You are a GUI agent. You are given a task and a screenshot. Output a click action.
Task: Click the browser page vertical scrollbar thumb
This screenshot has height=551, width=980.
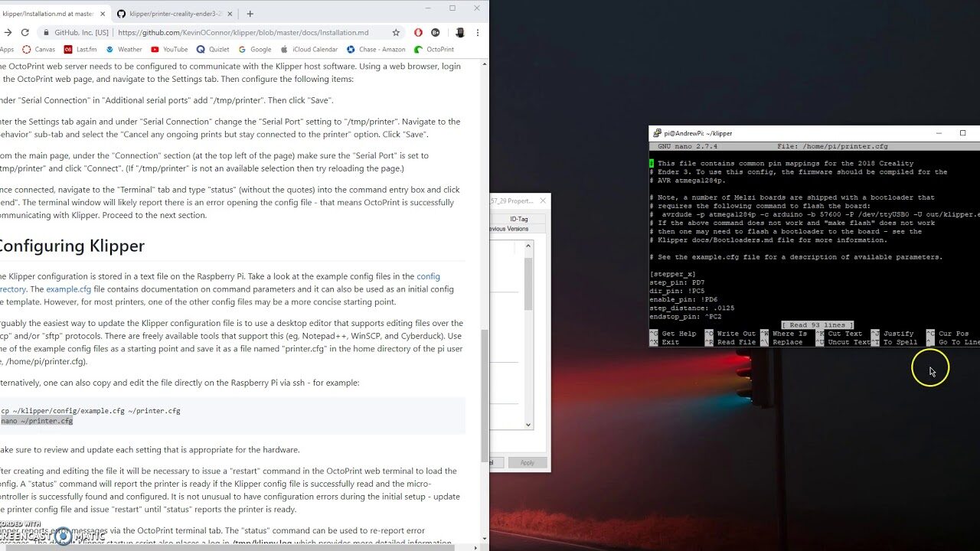click(x=484, y=395)
